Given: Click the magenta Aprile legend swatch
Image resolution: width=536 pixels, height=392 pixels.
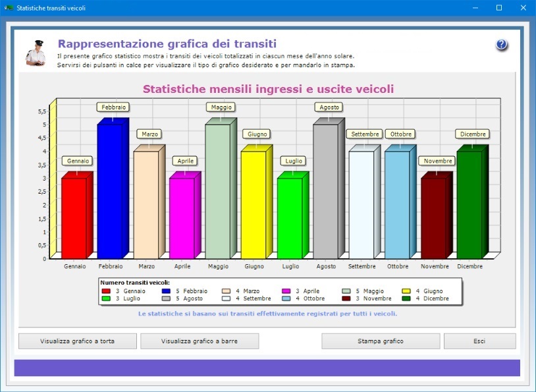Looking at the screenshot, I should pyautogui.click(x=286, y=291).
